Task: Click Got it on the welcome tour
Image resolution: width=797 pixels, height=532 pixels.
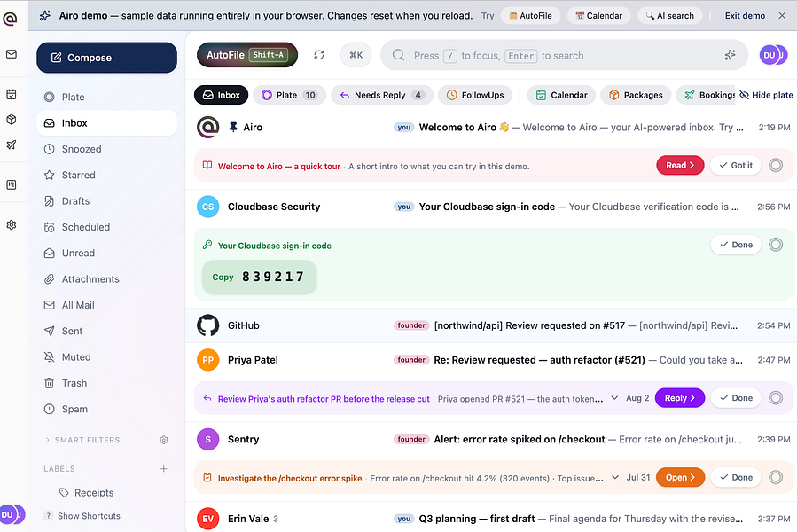Action: click(736, 165)
